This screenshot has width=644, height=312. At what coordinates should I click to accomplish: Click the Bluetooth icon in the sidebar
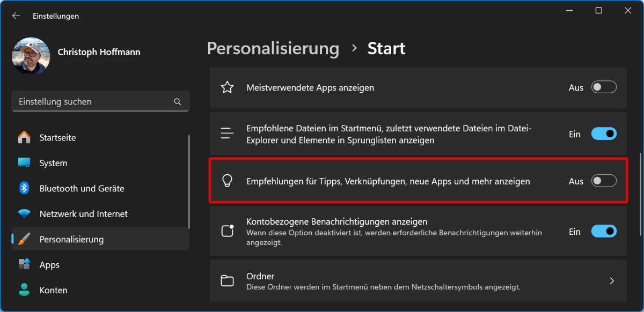[24, 189]
